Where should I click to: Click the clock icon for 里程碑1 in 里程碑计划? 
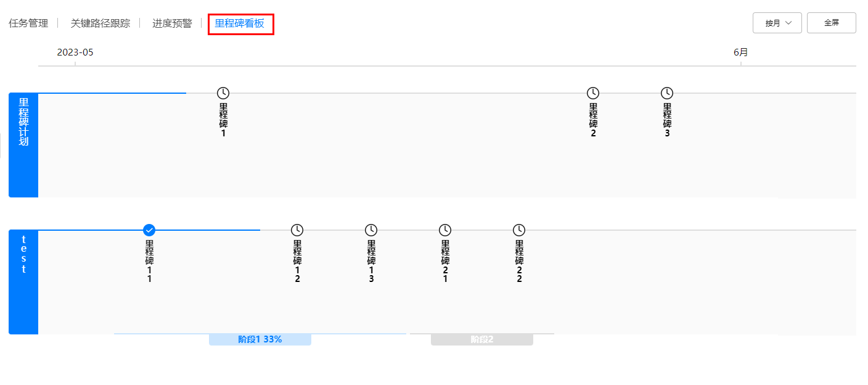(x=223, y=93)
